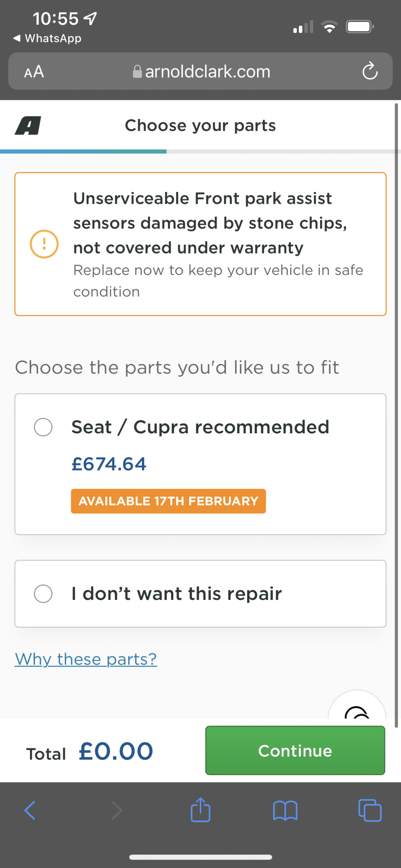Screen dimensions: 401x868
Task: Click the page vertical scrollbar
Action: [x=396, y=415]
